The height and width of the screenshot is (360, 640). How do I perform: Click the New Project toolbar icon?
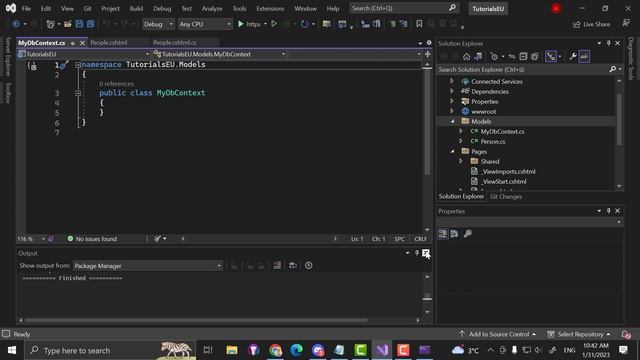coord(50,24)
